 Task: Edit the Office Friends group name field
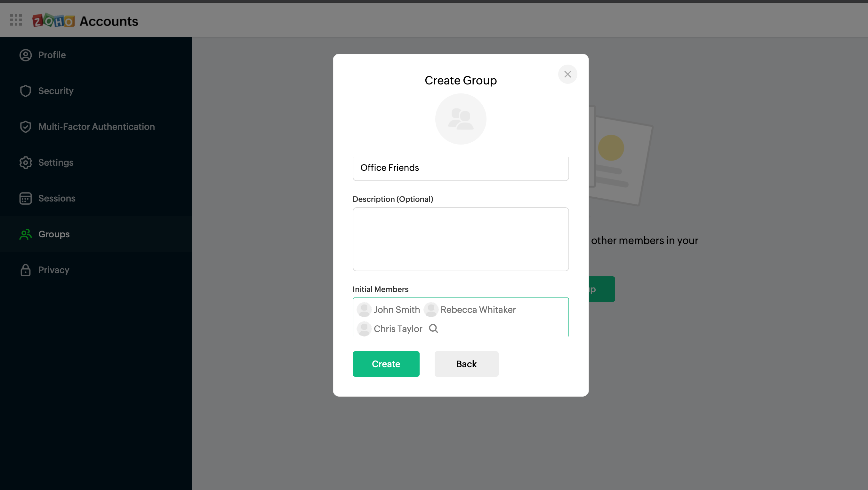pos(460,167)
